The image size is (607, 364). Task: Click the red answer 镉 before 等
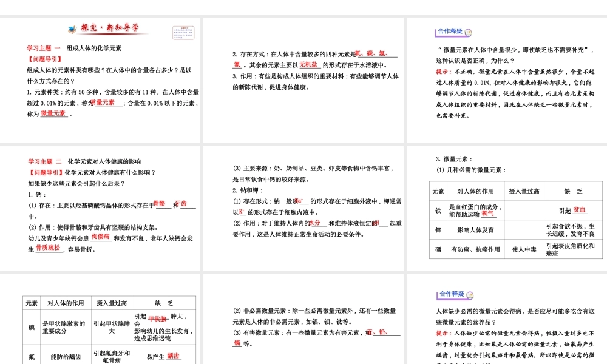coord(237,343)
